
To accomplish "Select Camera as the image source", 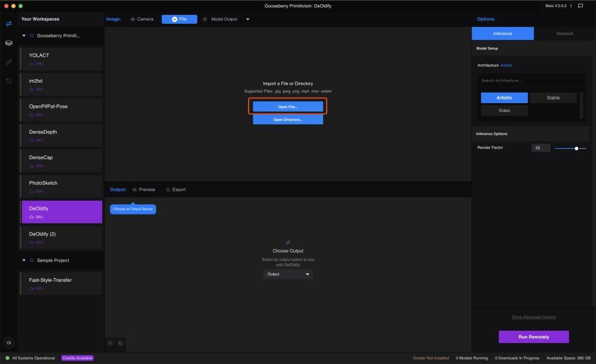I will pyautogui.click(x=141, y=19).
